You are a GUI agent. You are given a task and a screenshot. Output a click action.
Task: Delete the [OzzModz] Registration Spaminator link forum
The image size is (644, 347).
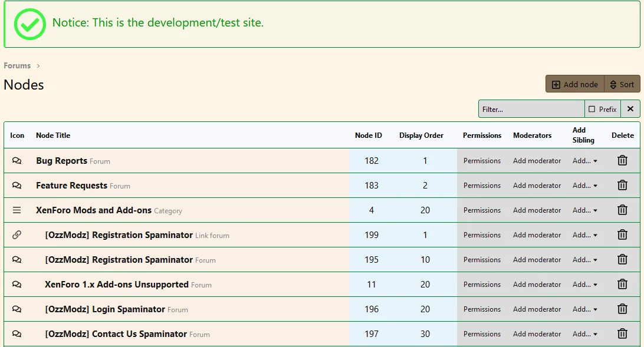622,234
